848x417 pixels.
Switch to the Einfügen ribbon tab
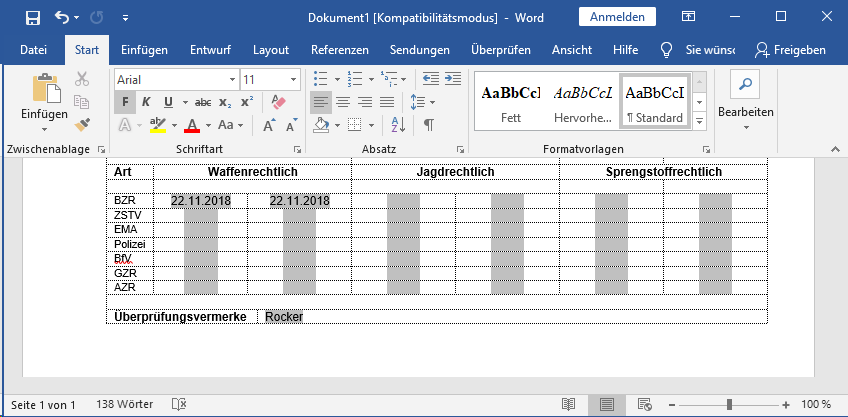tap(144, 50)
